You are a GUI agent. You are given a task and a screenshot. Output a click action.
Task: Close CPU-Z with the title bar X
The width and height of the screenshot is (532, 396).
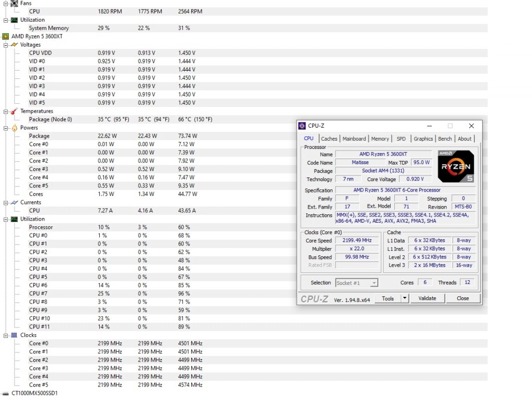471,126
